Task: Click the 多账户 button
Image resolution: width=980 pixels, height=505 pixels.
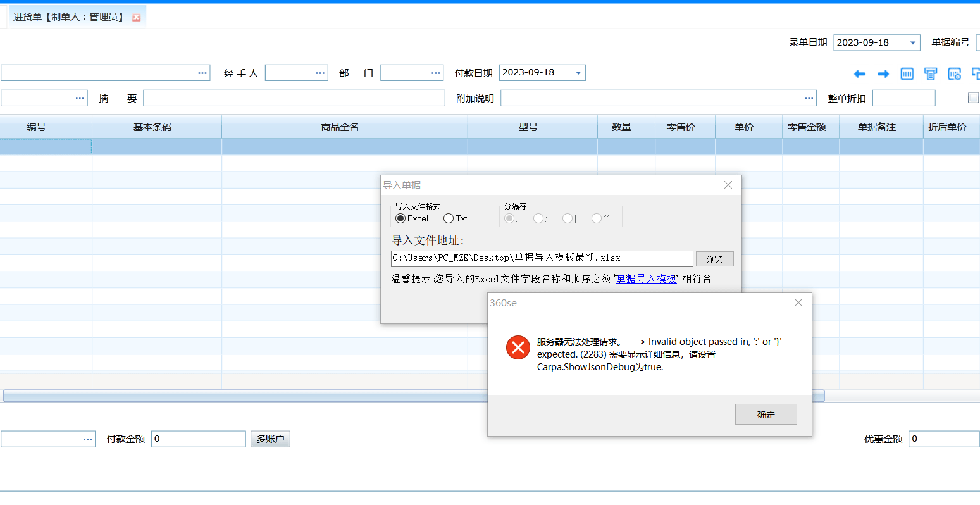Action: tap(270, 439)
